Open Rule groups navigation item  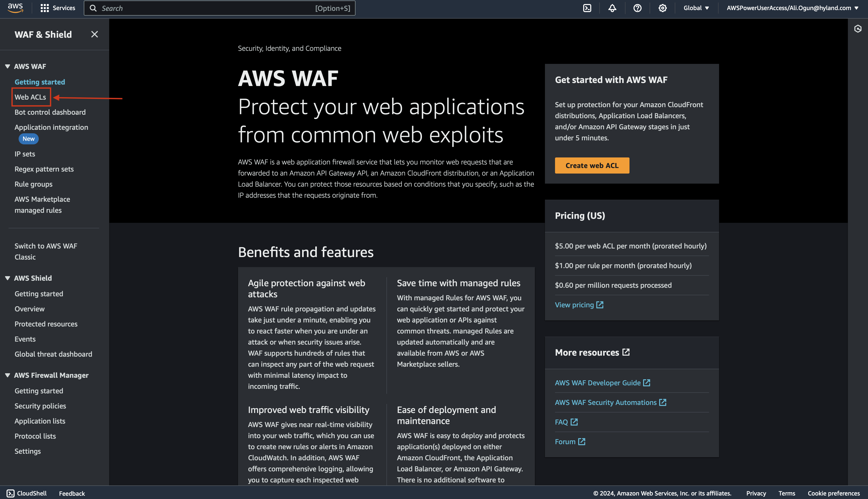pyautogui.click(x=33, y=184)
